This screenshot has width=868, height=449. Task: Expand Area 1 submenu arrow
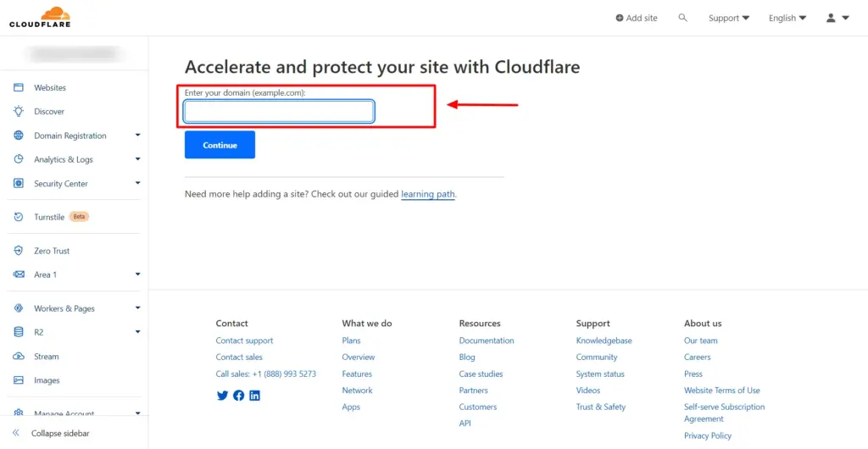coord(138,274)
